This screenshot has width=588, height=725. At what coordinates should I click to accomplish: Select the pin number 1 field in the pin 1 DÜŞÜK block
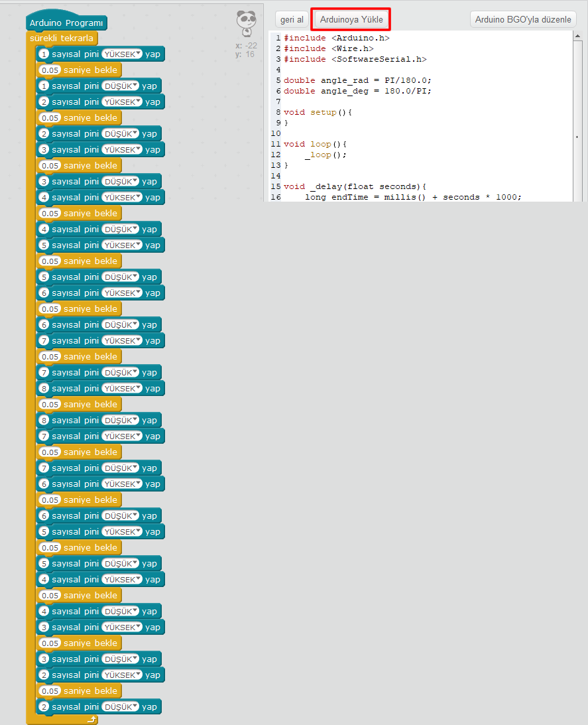[44, 86]
